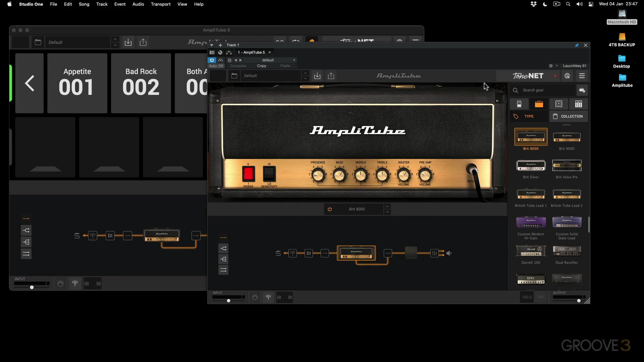Select Bad Rock 002 preset tile in back window
Screen dimensions: 644x362
(141, 83)
